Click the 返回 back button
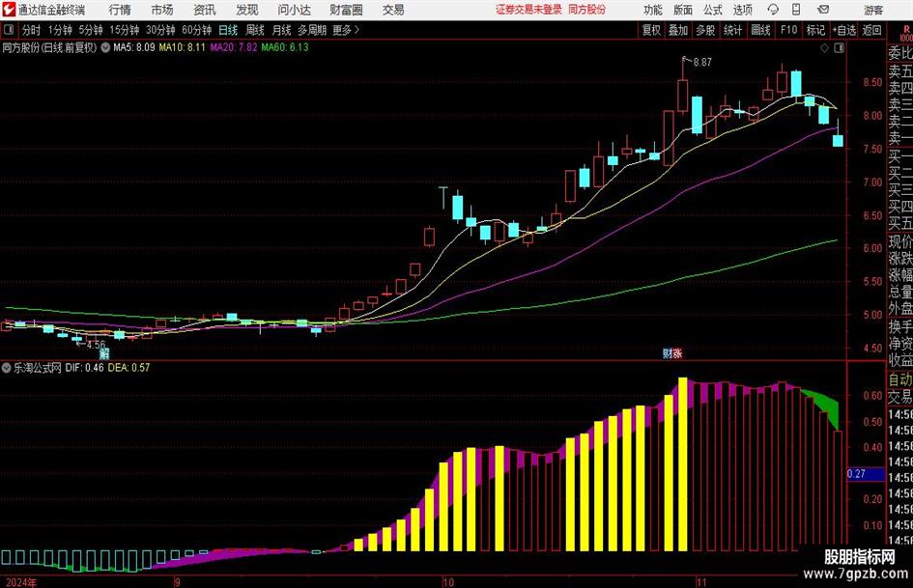Image resolution: width=913 pixels, height=588 pixels. (x=871, y=30)
